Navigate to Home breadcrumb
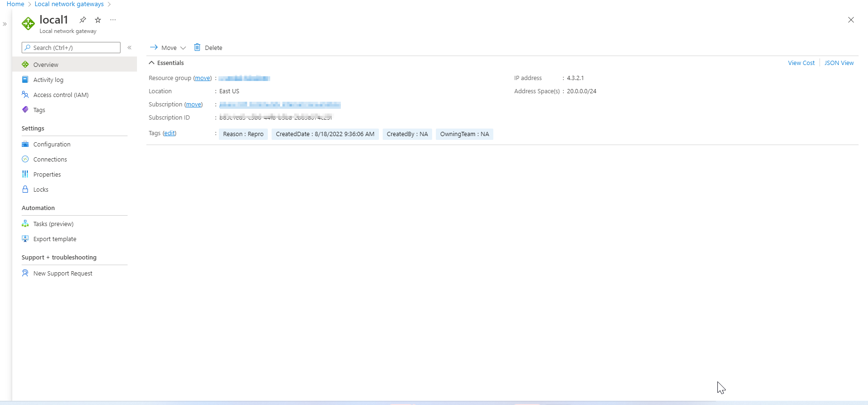The image size is (868, 405). point(16,4)
